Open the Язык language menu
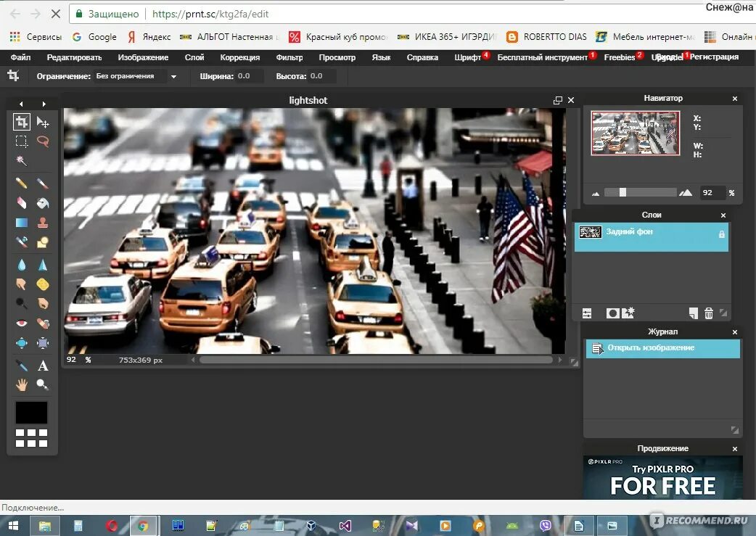This screenshot has height=536, width=756. point(381,57)
